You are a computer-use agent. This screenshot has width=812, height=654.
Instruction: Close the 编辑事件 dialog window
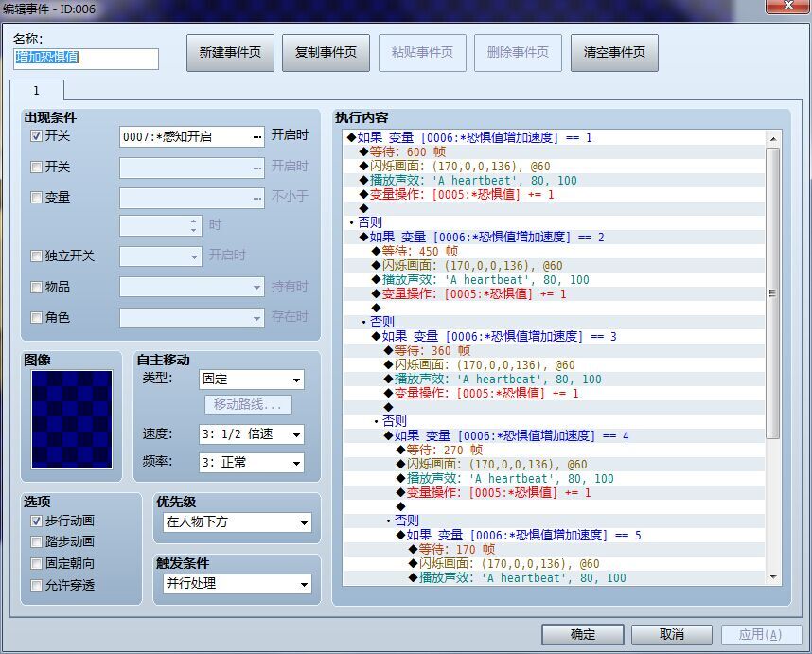point(788,5)
